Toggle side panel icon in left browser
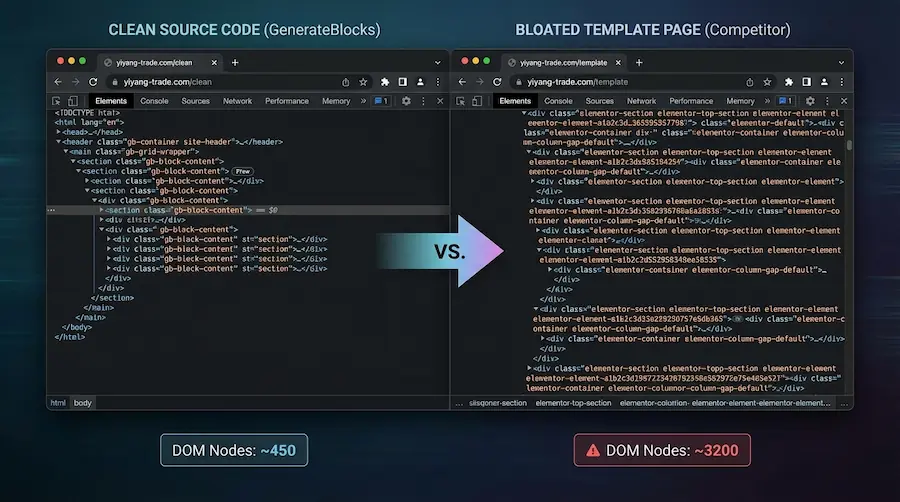 (x=402, y=82)
